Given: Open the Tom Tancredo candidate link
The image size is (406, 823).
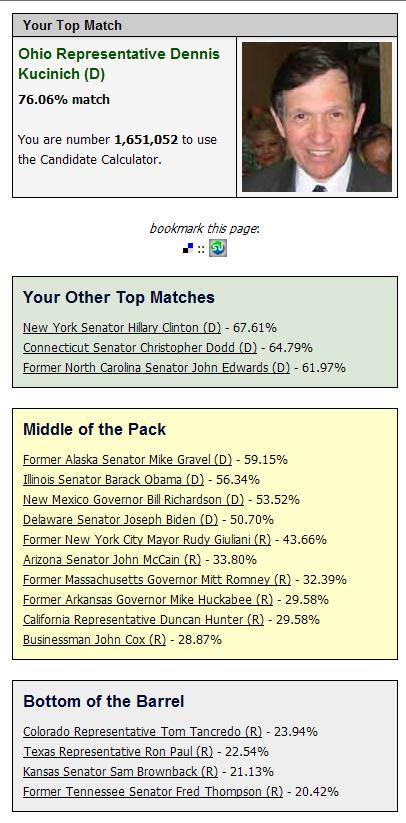Looking at the screenshot, I should (x=142, y=732).
